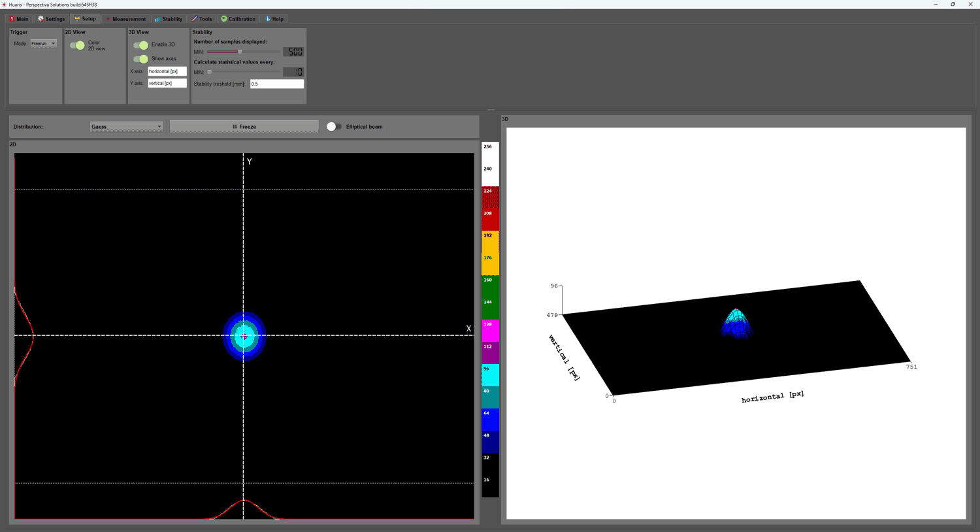This screenshot has height=532, width=980.
Task: Click the Huaris app icon in title bar
Action: click(x=4, y=5)
